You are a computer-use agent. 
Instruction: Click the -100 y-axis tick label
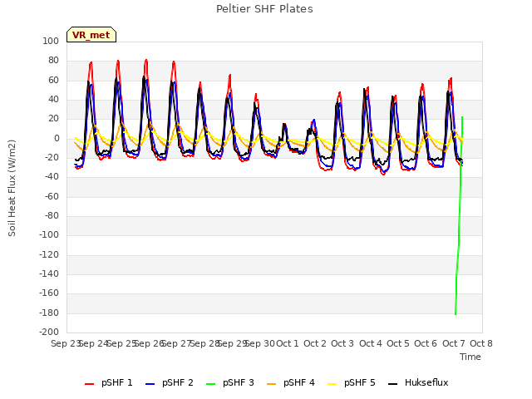pos(49,234)
